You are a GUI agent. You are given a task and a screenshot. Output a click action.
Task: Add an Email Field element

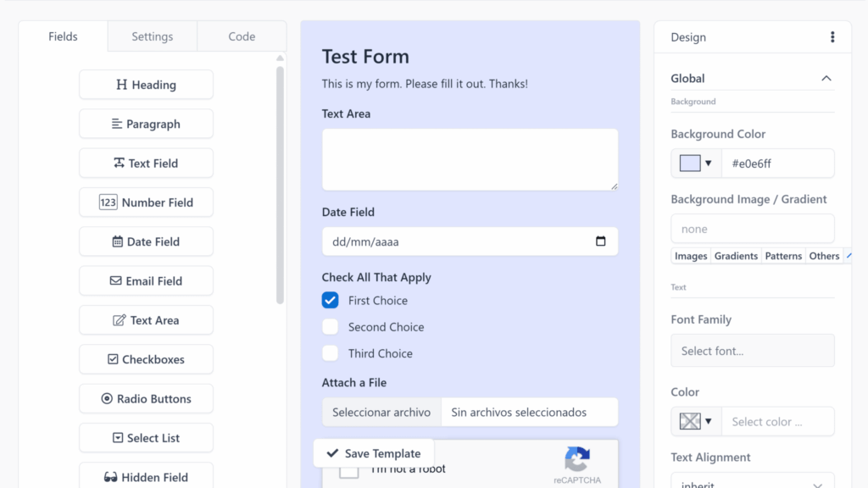click(x=146, y=281)
